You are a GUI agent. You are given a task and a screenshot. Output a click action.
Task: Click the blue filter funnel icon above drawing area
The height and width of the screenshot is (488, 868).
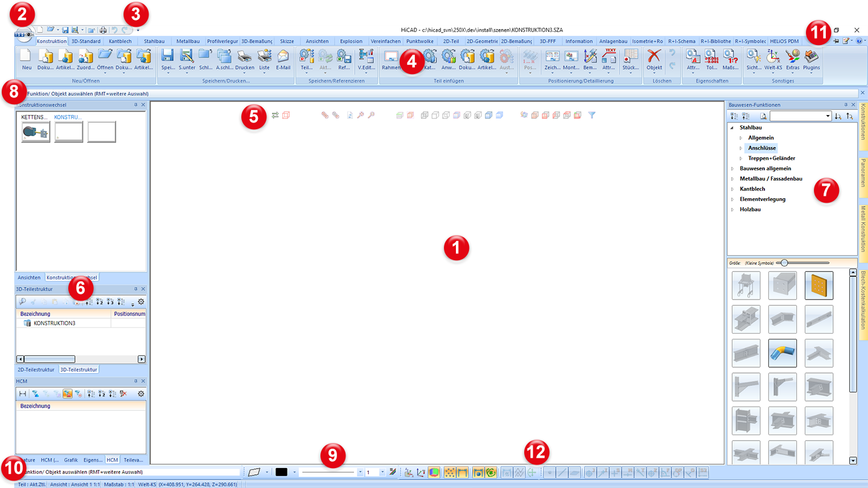click(592, 115)
